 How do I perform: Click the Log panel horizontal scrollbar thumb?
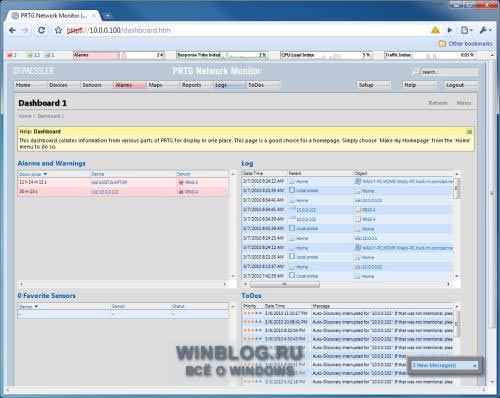285,284
